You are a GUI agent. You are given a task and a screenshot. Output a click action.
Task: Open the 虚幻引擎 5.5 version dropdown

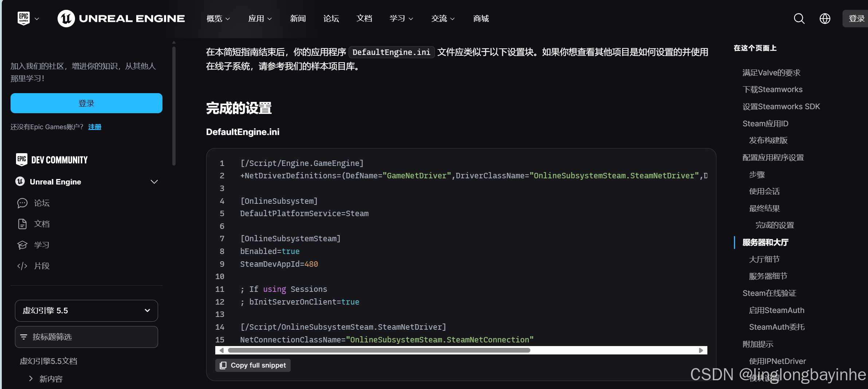(x=86, y=311)
